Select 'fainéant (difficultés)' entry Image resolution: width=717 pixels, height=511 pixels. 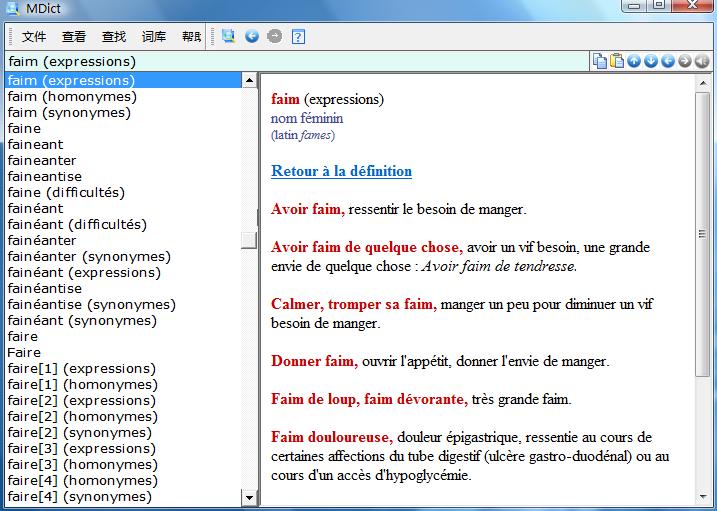click(x=77, y=225)
